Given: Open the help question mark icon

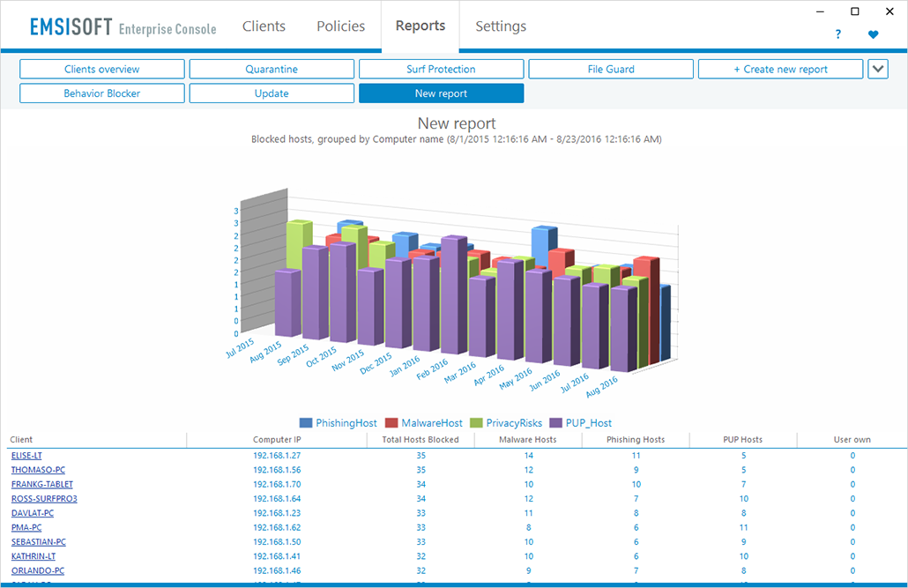Looking at the screenshot, I should coord(838,34).
